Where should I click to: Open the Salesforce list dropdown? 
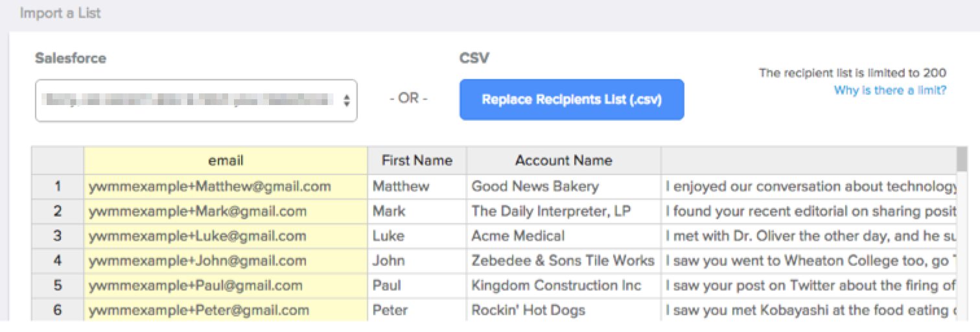[x=196, y=101]
